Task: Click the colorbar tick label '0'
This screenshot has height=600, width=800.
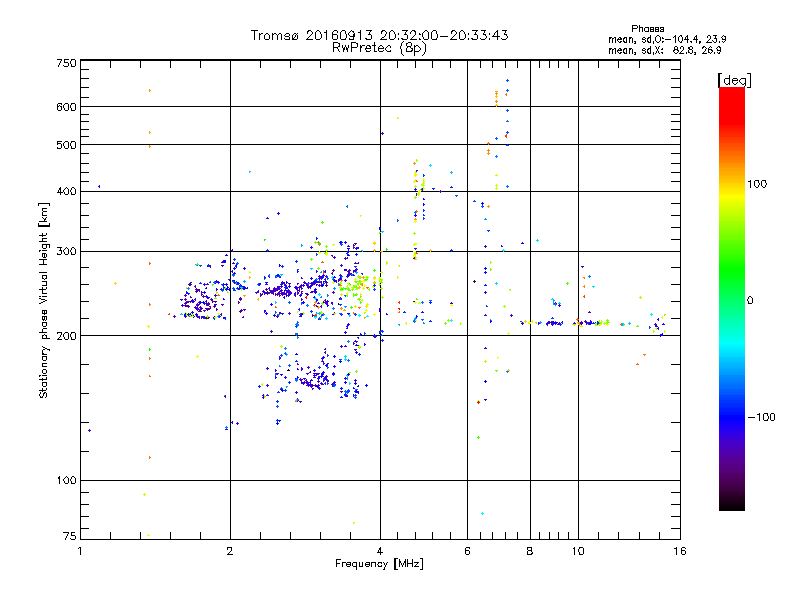Action: pyautogui.click(x=750, y=301)
